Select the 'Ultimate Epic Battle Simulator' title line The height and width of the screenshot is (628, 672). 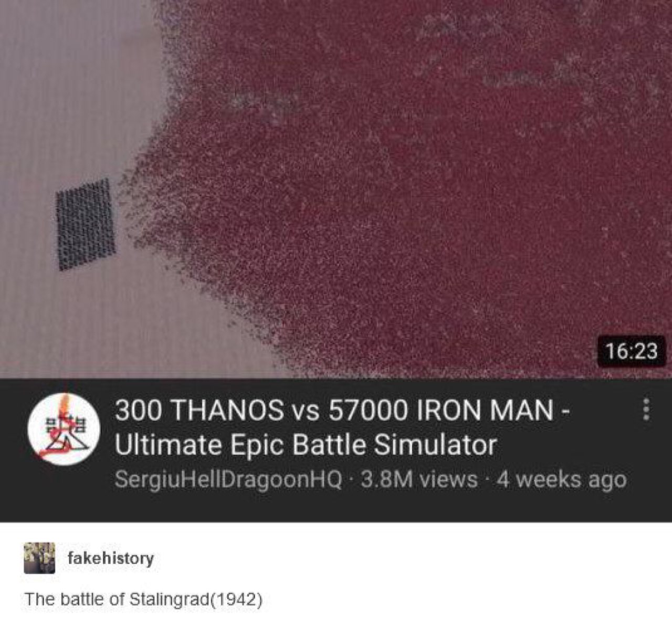point(306,445)
